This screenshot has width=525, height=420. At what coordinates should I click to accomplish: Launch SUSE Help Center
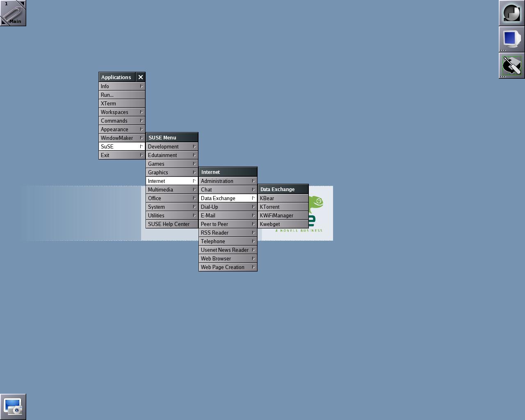coord(172,224)
